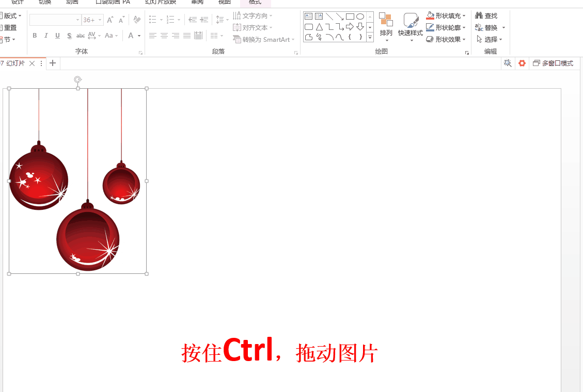Select the freeform shape

(x=309, y=37)
